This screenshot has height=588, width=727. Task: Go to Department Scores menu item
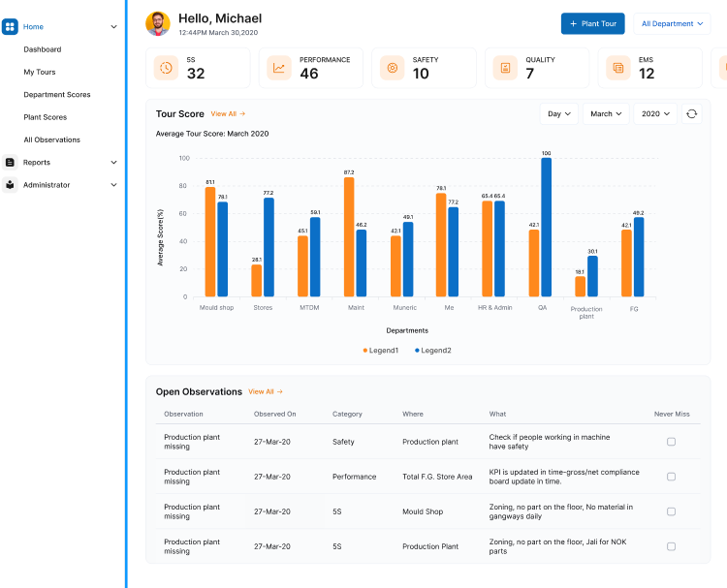57,95
